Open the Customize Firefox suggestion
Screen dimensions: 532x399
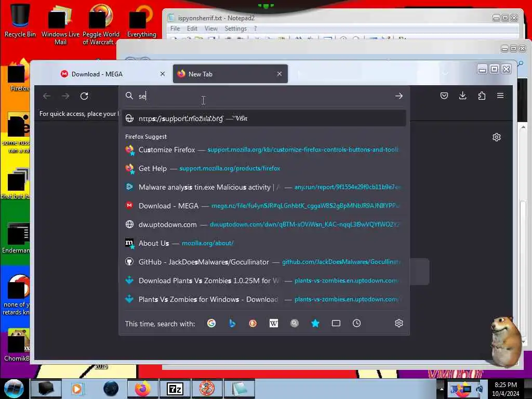point(264,150)
